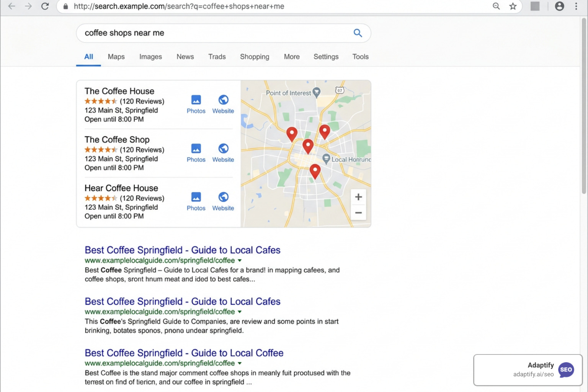
Task: Expand the first result URL dropdown arrow
Action: point(240,260)
